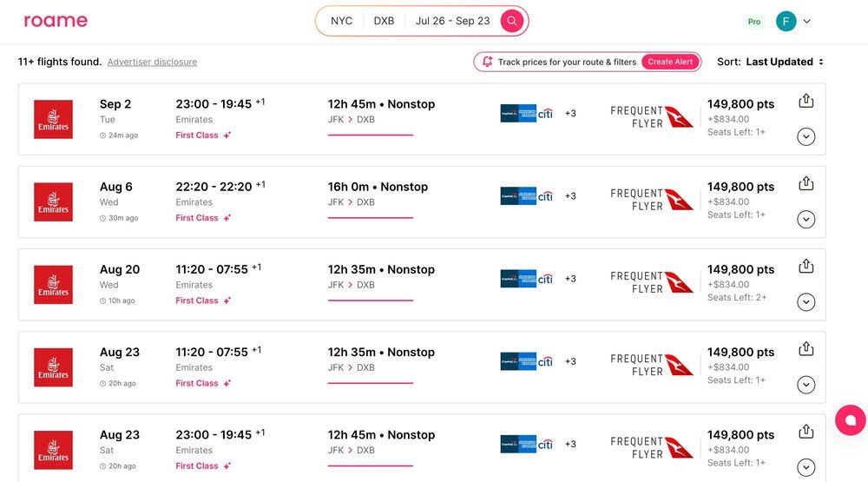868x482 pixels.
Task: Change the Jul 26 - Sep 23 dates
Action: click(x=452, y=21)
